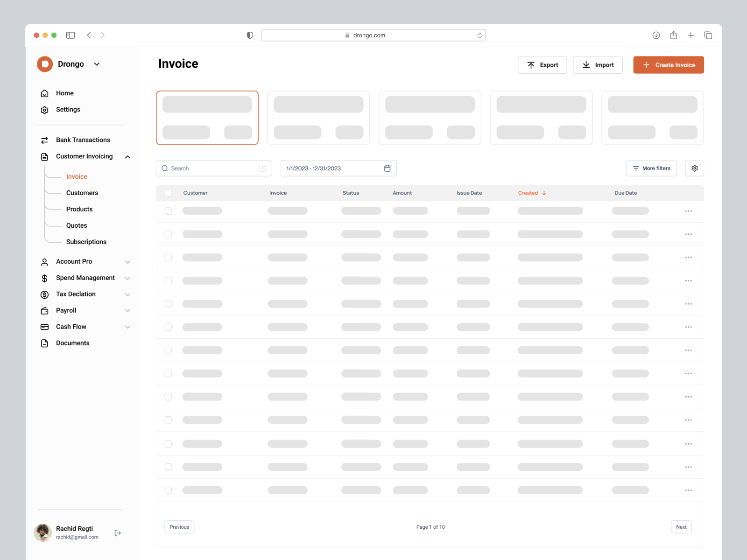Switch to the Customers menu item
Screen dimensions: 747x560
[x=82, y=193]
